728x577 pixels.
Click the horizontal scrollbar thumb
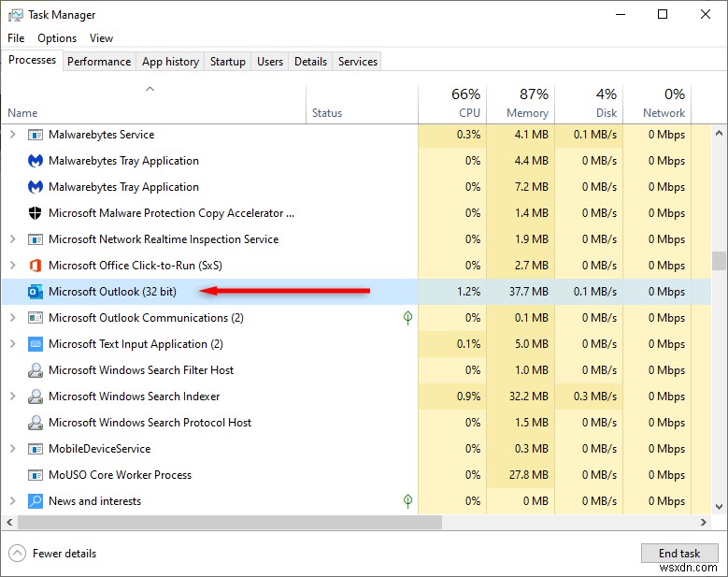(230, 522)
